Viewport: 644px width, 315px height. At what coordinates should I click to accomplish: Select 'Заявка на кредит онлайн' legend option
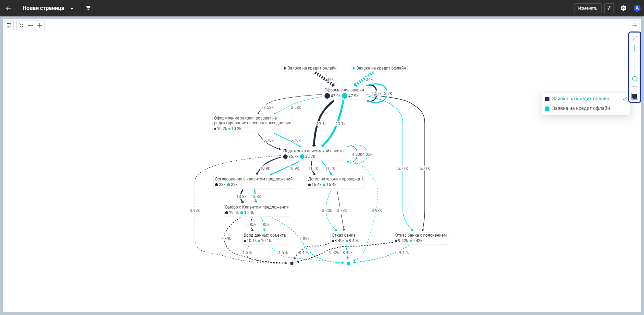coord(586,99)
